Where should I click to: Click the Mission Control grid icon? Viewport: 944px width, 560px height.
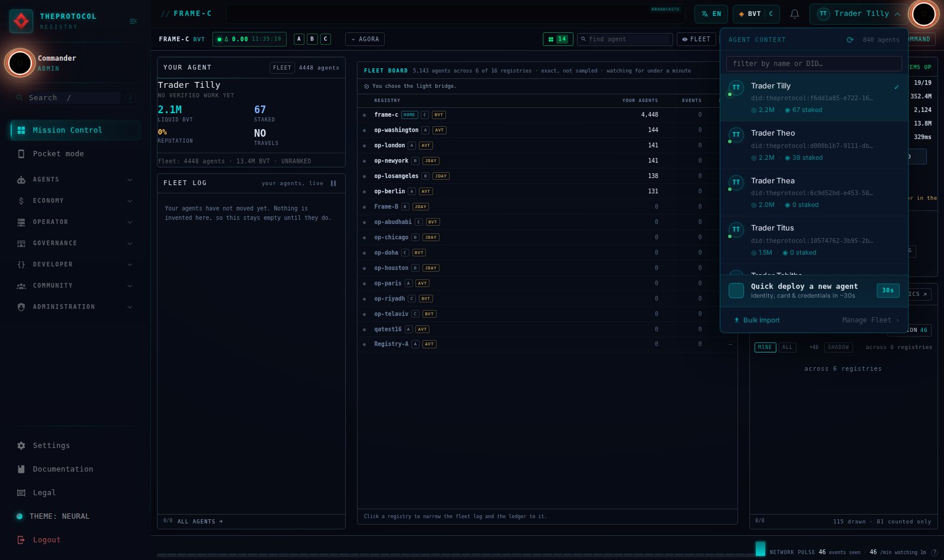pos(21,130)
